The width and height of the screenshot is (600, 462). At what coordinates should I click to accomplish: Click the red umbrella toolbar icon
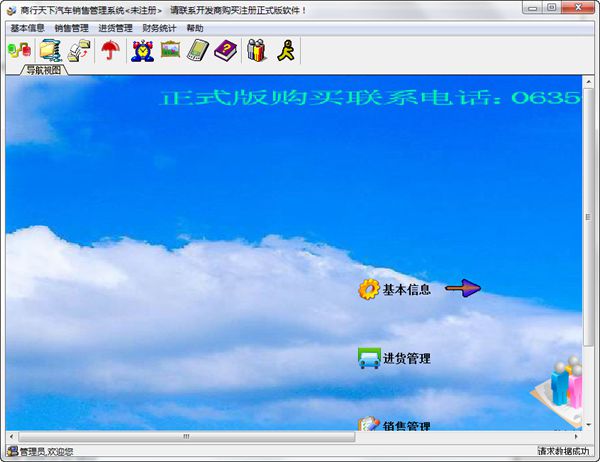[x=110, y=51]
